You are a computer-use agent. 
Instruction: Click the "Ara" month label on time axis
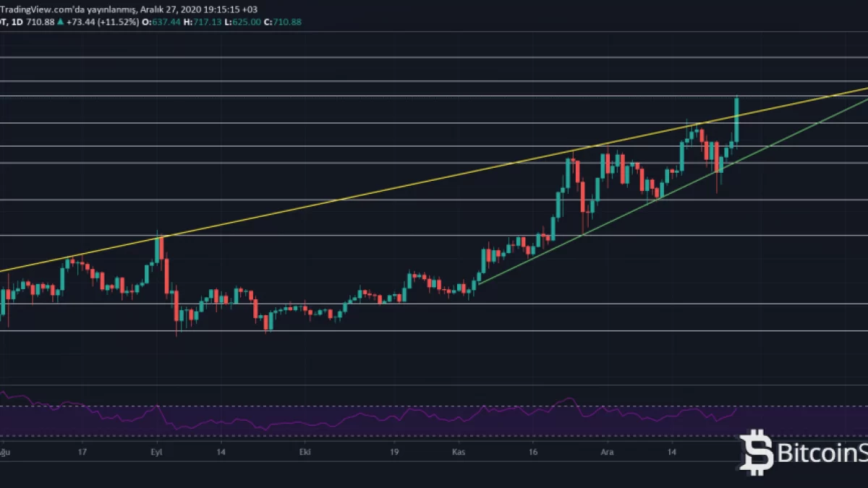tap(608, 452)
